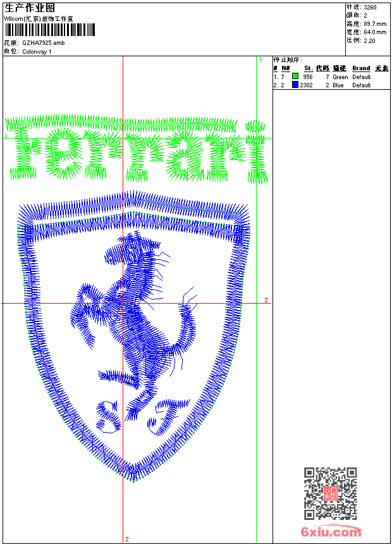Click the St. column header
The height and width of the screenshot is (544, 392).
pyautogui.click(x=309, y=68)
